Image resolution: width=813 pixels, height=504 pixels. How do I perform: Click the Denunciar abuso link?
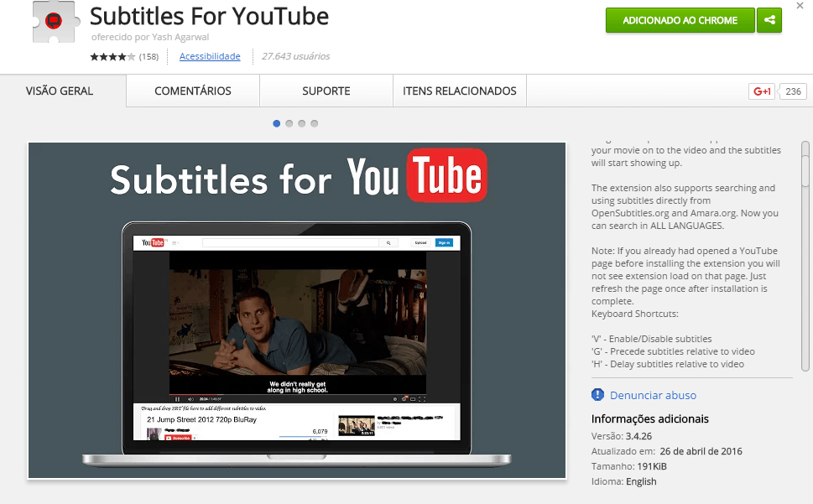(653, 395)
